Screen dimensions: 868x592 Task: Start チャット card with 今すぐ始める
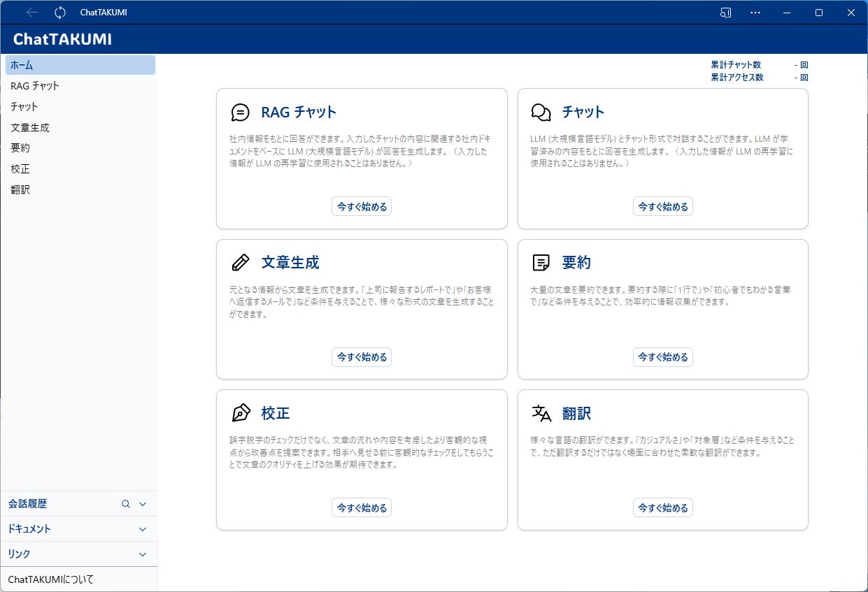point(663,207)
